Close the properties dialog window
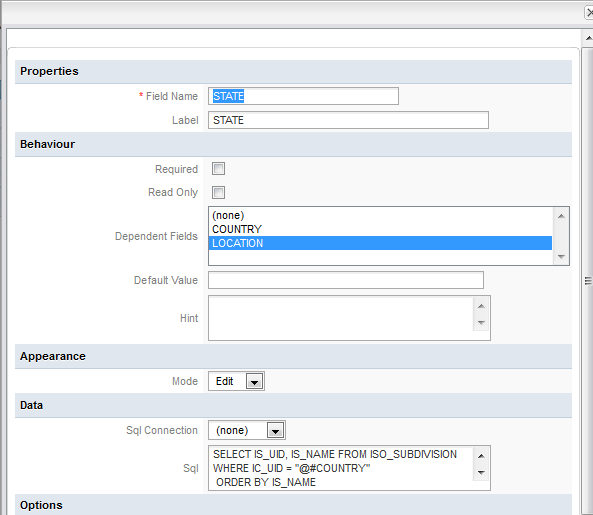Screen dimensions: 593x515 (589, 12)
